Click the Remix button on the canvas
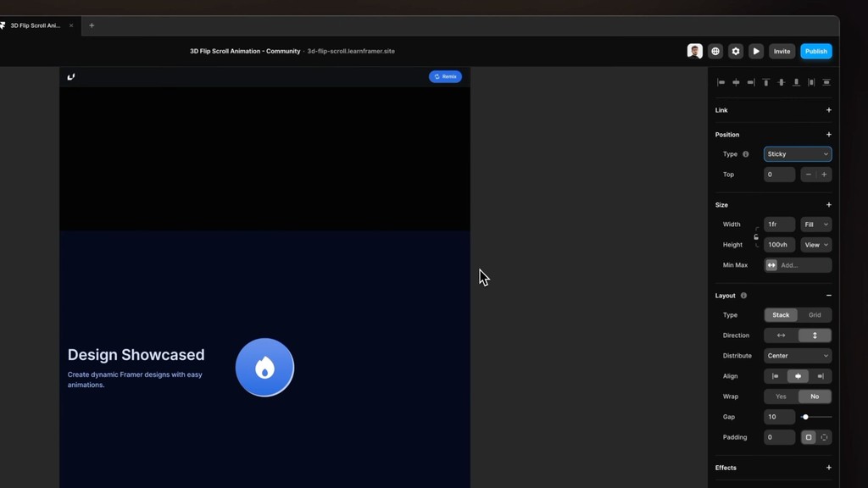 [445, 76]
